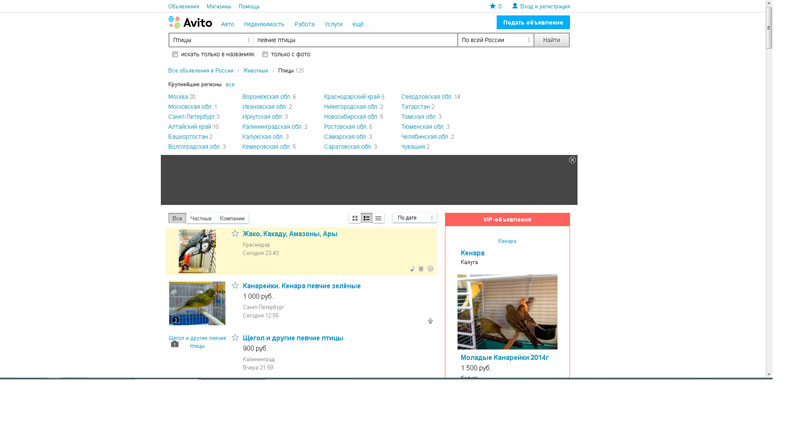Switch to compact list view icon
This screenshot has width=800, height=439.
pos(378,218)
